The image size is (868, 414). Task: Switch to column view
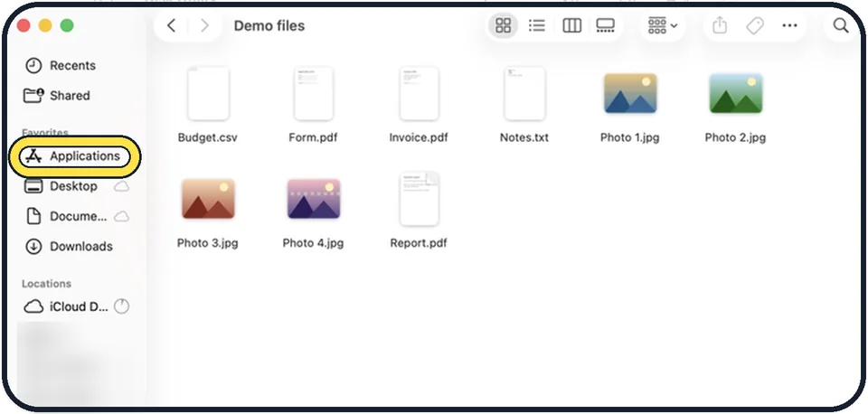[571, 25]
